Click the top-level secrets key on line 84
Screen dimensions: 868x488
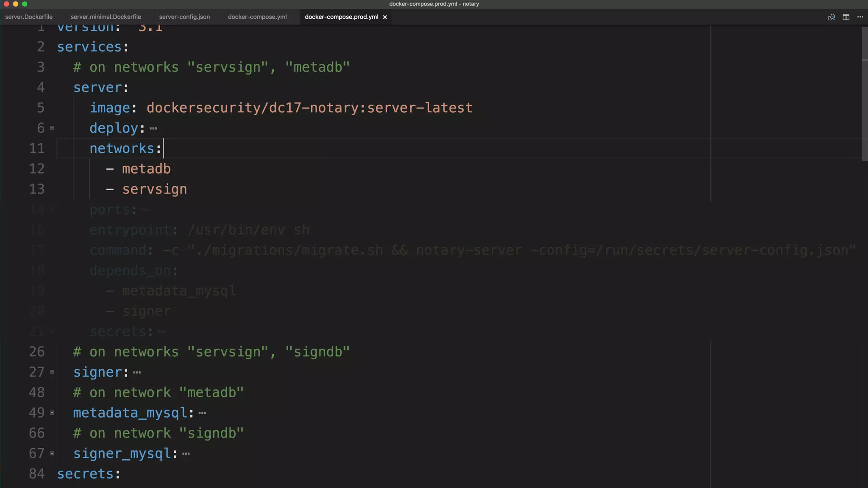[x=86, y=474]
